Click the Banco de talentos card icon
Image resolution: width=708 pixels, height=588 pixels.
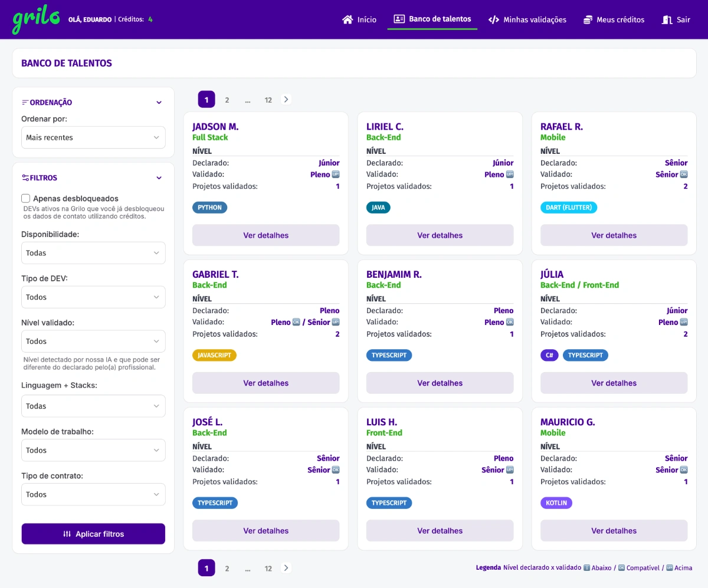click(399, 19)
